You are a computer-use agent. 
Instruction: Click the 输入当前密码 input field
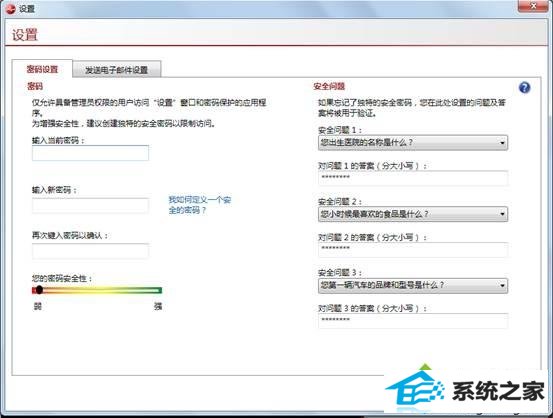pos(90,153)
